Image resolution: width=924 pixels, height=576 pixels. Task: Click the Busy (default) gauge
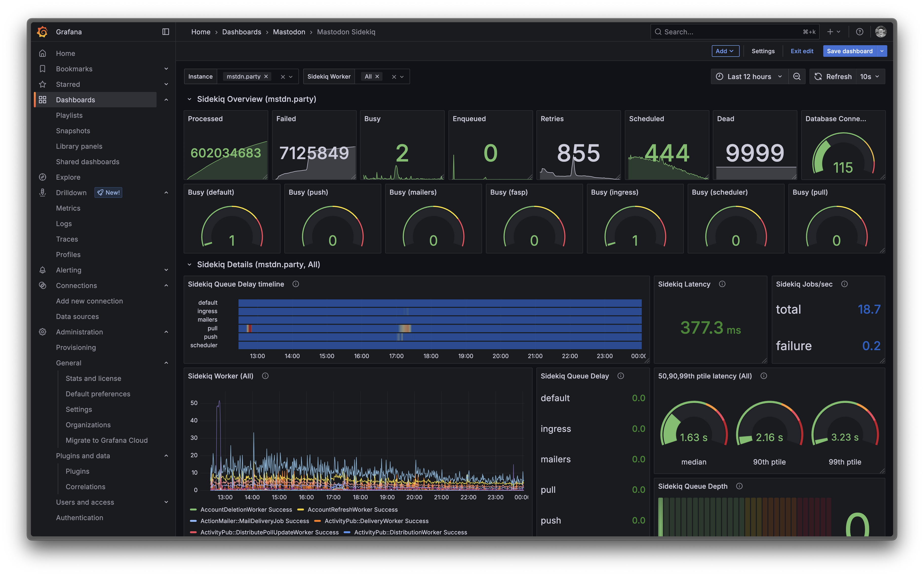pos(232,226)
